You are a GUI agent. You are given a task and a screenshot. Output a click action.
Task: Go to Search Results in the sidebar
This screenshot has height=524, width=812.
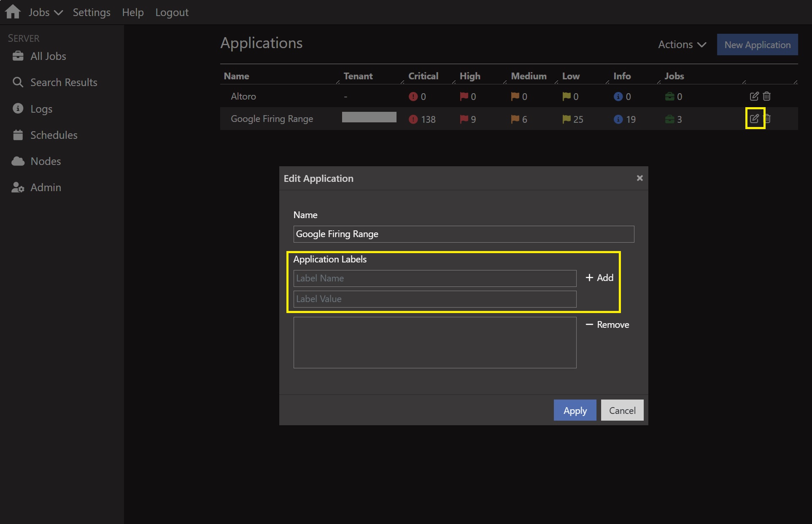click(x=63, y=82)
